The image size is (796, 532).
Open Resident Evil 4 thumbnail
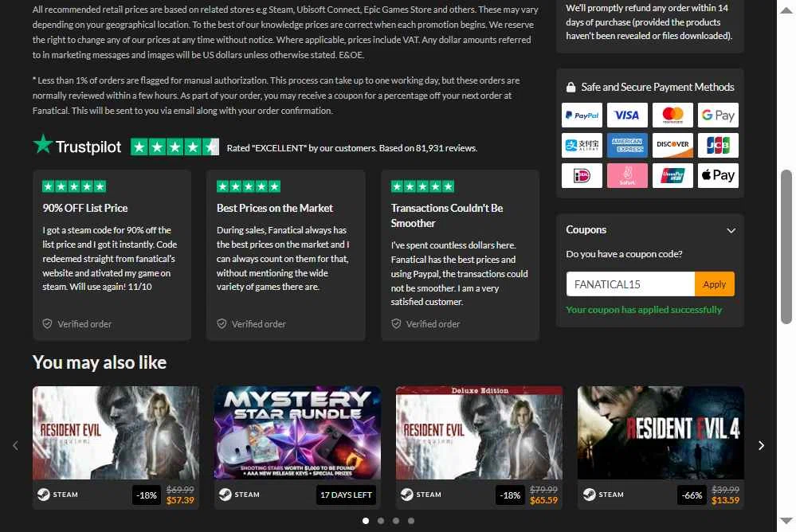click(x=661, y=433)
